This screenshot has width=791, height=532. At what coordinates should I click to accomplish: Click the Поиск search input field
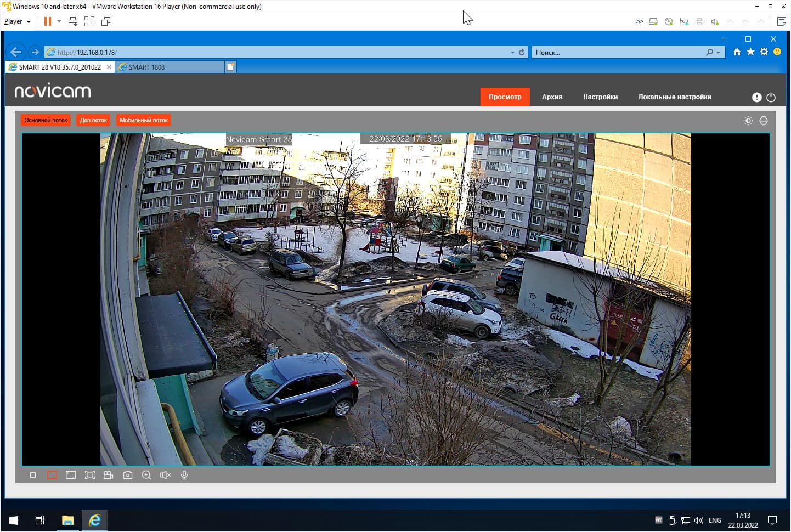point(620,53)
